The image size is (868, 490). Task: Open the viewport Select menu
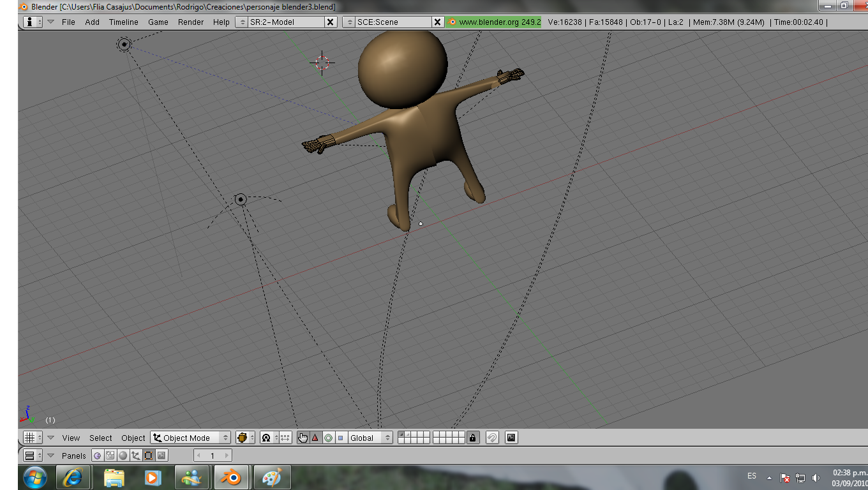101,438
